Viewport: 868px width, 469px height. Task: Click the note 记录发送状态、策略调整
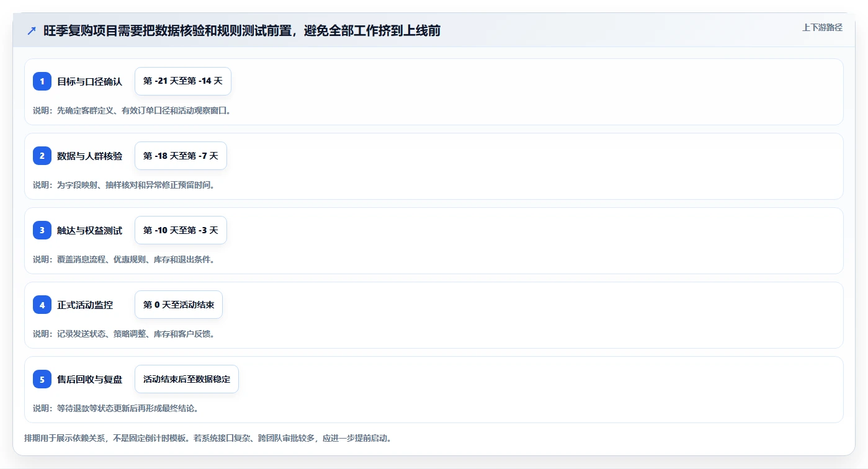(124, 334)
